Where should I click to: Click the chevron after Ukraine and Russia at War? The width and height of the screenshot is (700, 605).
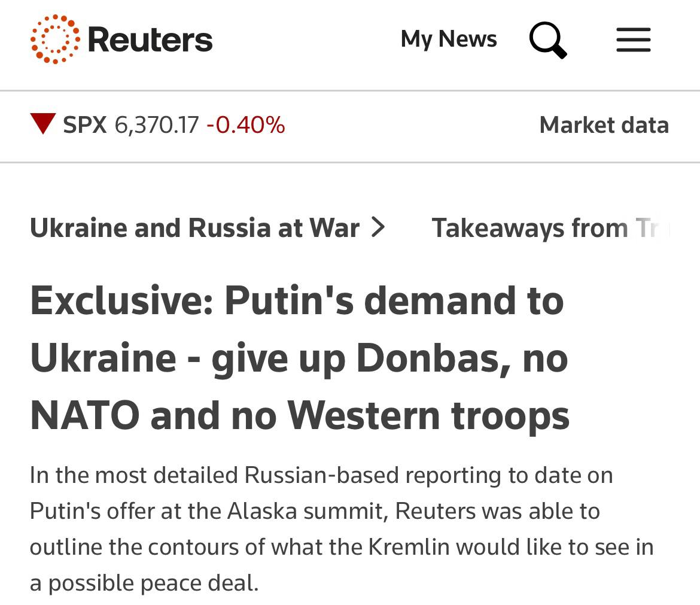(x=378, y=227)
